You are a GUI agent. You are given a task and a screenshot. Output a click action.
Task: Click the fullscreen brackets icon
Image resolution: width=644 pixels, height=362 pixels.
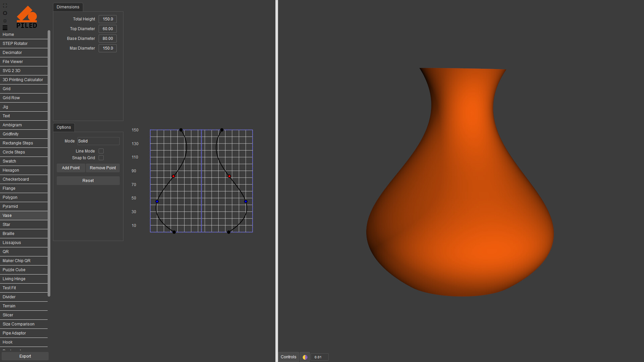tap(5, 6)
